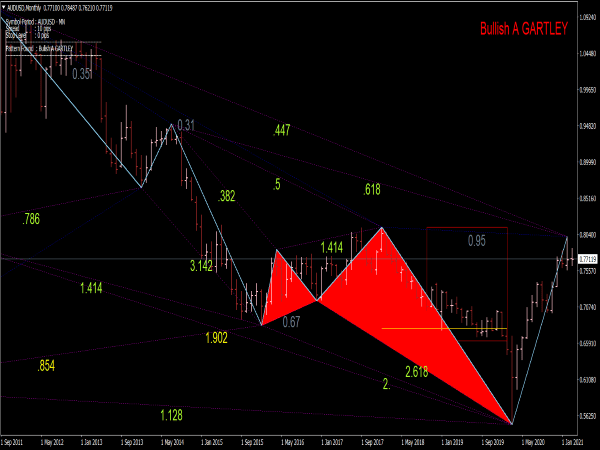Image resolution: width=600 pixels, height=450 pixels.
Task: Click the 1 Sep 2019 date label
Action: pyautogui.click(x=492, y=443)
